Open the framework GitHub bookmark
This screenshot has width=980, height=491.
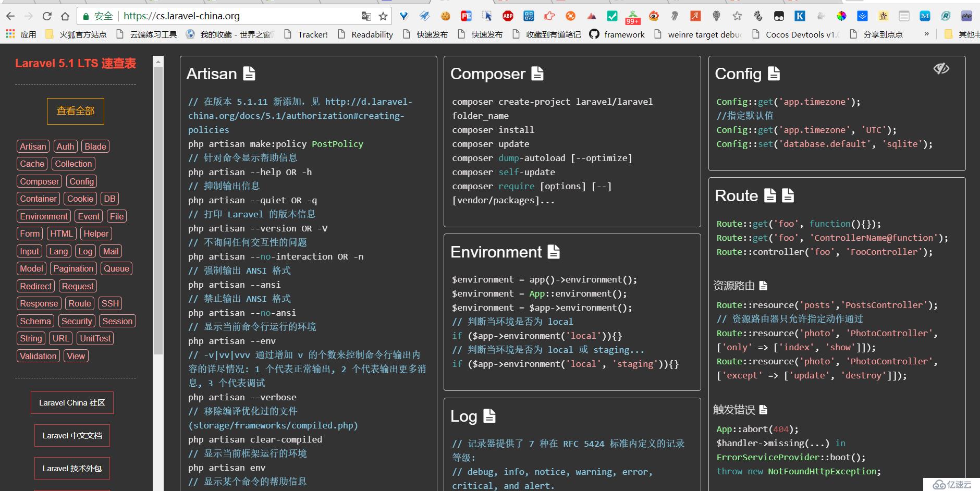click(x=617, y=34)
